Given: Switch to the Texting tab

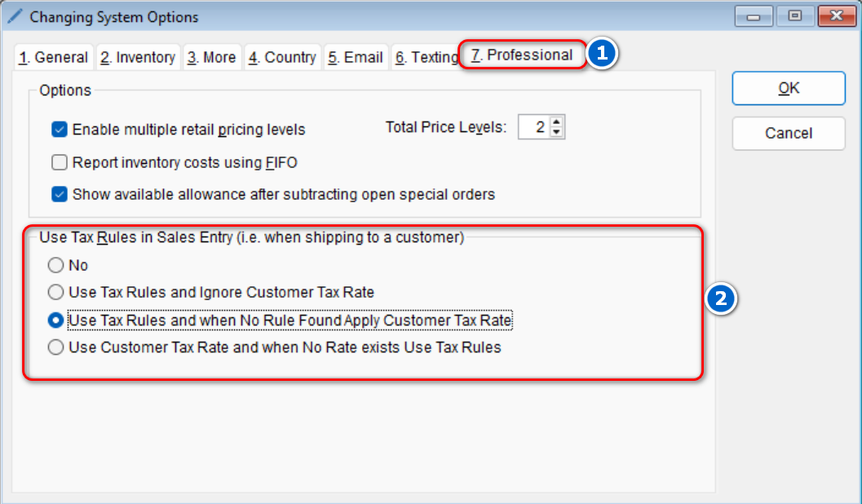Looking at the screenshot, I should click(427, 58).
